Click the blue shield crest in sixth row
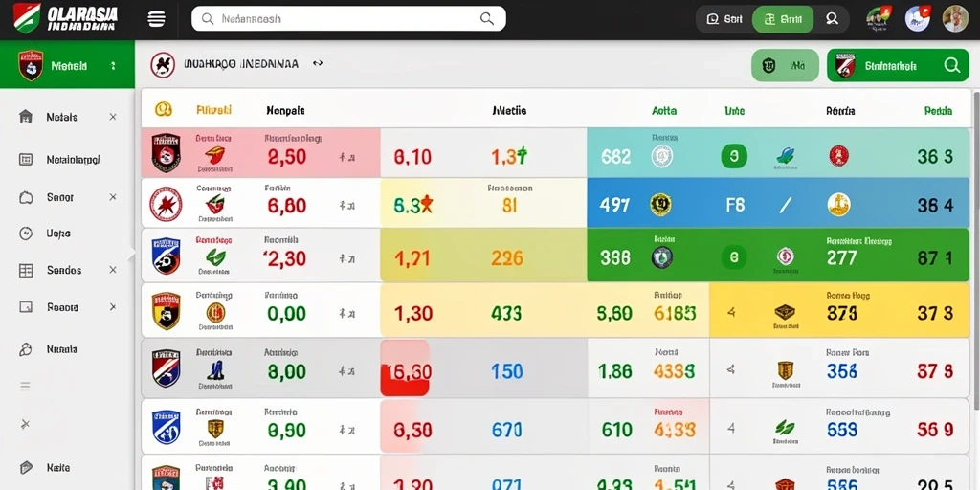 166,428
